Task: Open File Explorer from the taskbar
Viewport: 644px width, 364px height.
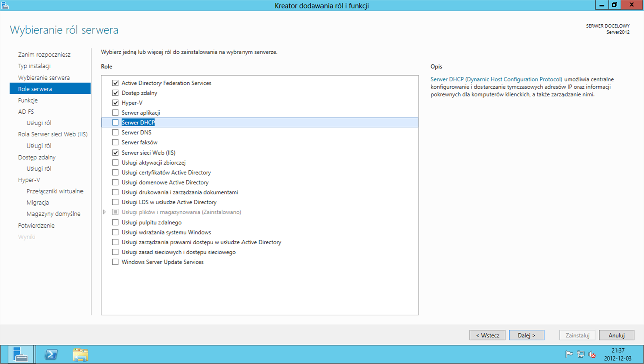Action: coord(80,354)
